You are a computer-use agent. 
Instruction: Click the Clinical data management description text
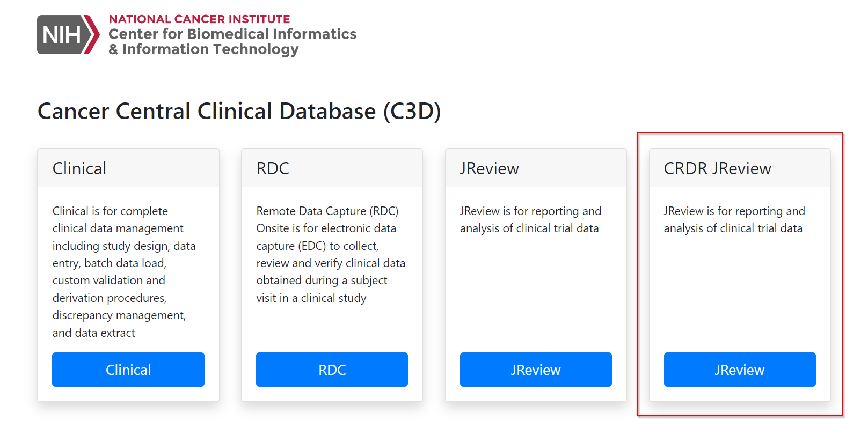pyautogui.click(x=124, y=271)
